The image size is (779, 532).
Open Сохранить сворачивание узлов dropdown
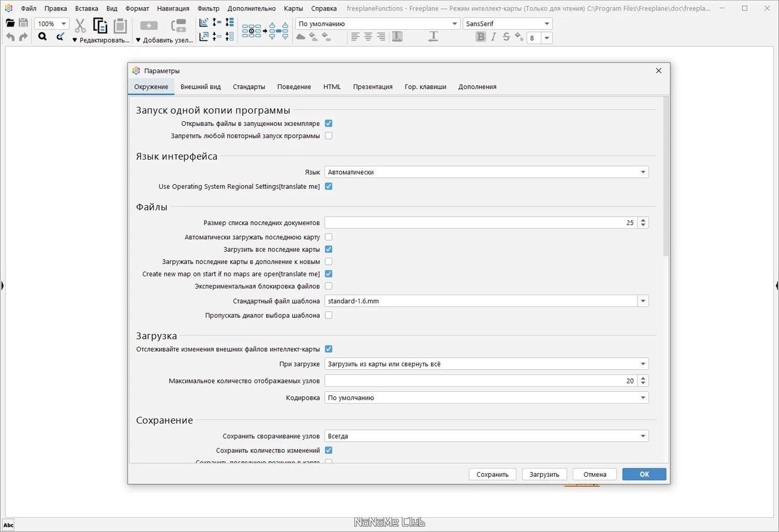coord(486,436)
